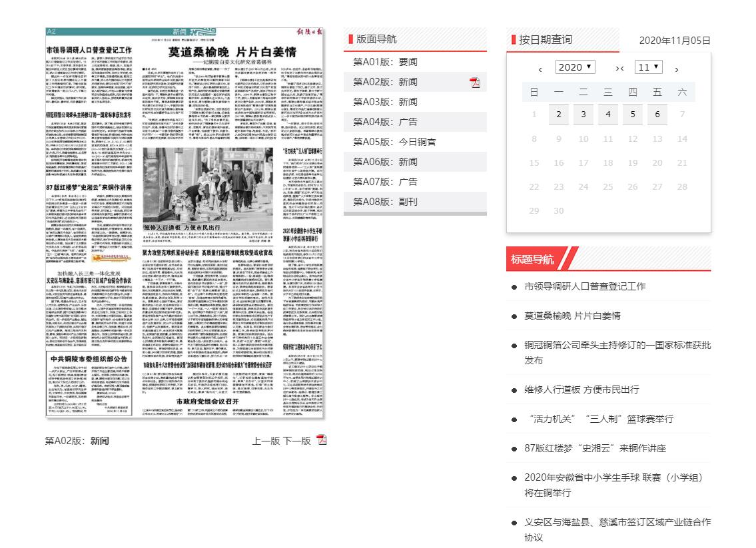Open the month 11 dropdown

point(649,67)
